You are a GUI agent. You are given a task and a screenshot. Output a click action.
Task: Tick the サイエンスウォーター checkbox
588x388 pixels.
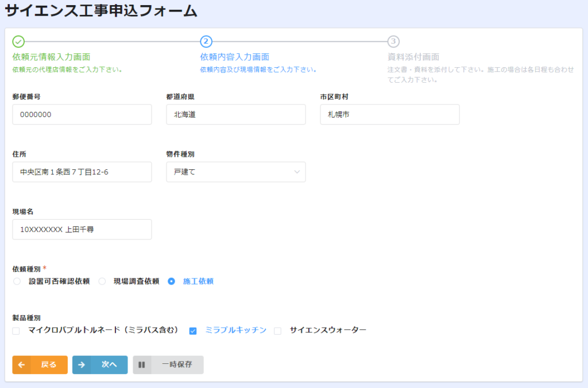(x=278, y=331)
